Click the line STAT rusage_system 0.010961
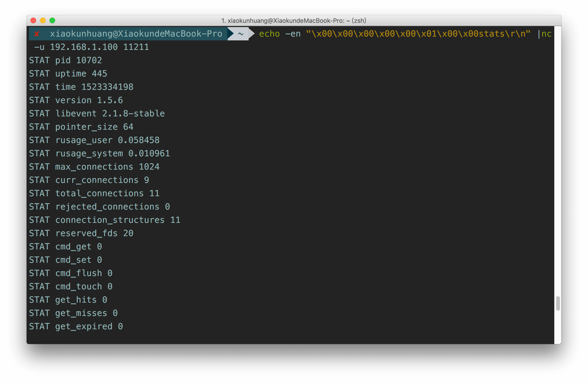 point(100,154)
